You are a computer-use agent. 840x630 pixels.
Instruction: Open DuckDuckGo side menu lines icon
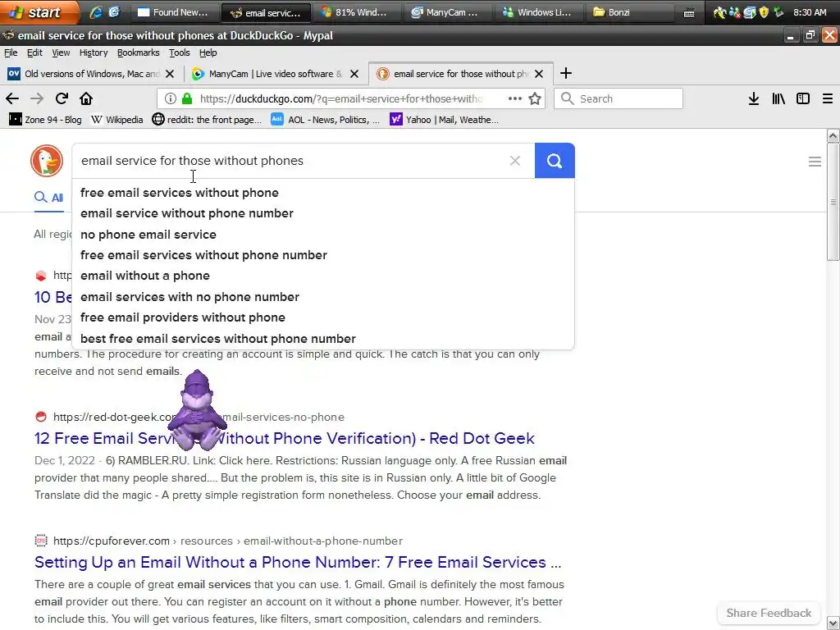[815, 162]
